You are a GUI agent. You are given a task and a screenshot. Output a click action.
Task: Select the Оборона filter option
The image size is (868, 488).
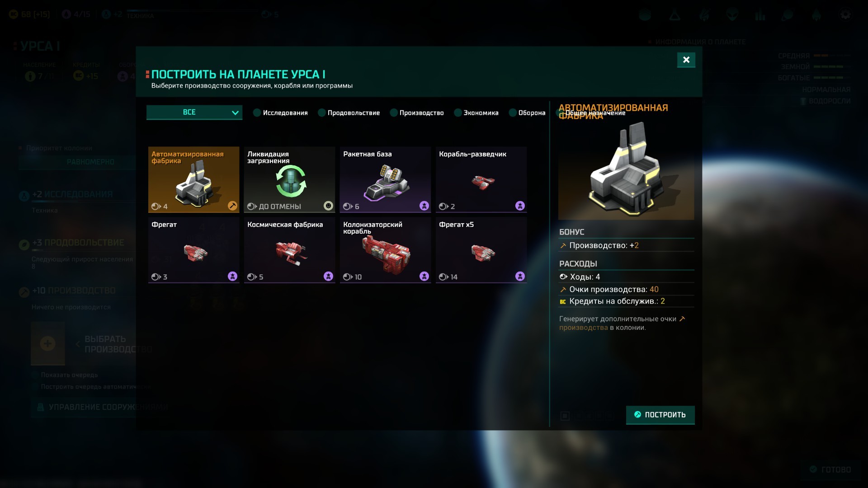[527, 113]
